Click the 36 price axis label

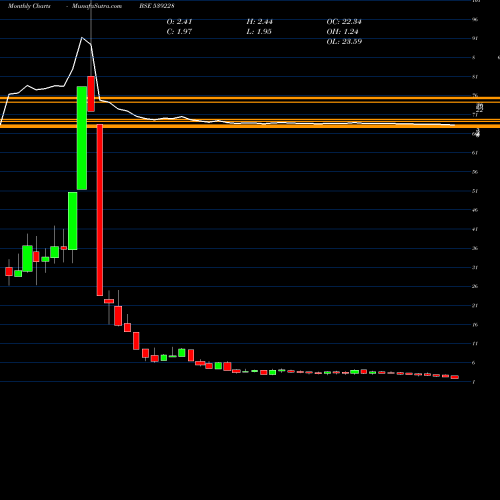(x=475, y=248)
